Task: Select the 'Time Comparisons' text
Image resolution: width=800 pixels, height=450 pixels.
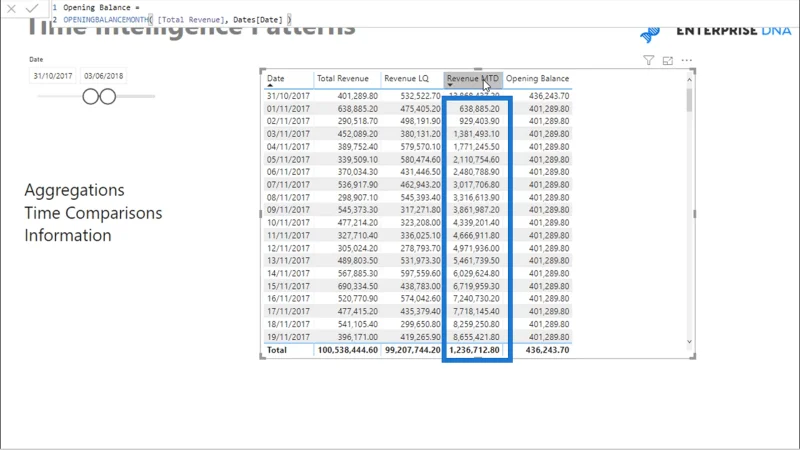Action: tap(93, 213)
